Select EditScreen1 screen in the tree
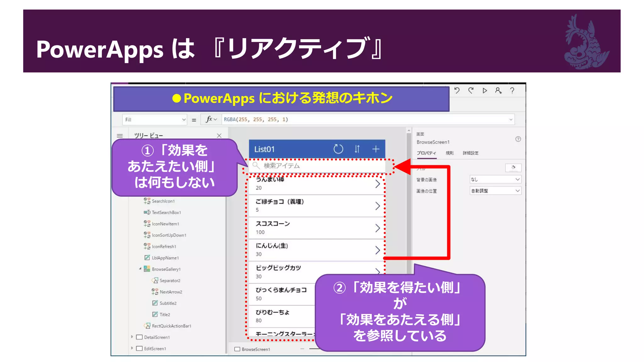The height and width of the screenshot is (362, 644). (155, 348)
